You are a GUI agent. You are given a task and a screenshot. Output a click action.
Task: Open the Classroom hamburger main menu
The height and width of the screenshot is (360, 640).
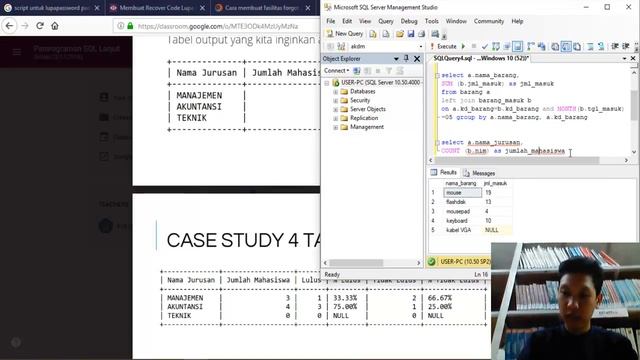(x=16, y=52)
